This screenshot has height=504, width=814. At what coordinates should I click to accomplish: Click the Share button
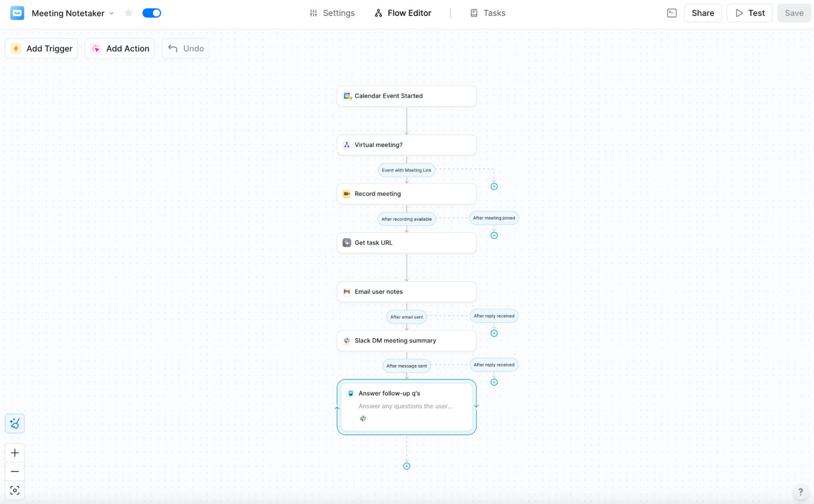coord(703,13)
